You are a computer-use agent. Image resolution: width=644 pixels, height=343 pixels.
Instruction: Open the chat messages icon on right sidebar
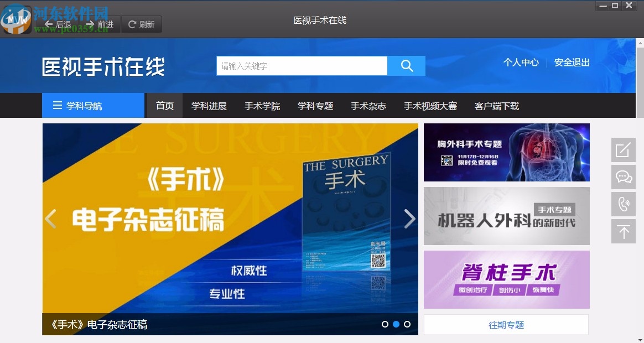(624, 177)
